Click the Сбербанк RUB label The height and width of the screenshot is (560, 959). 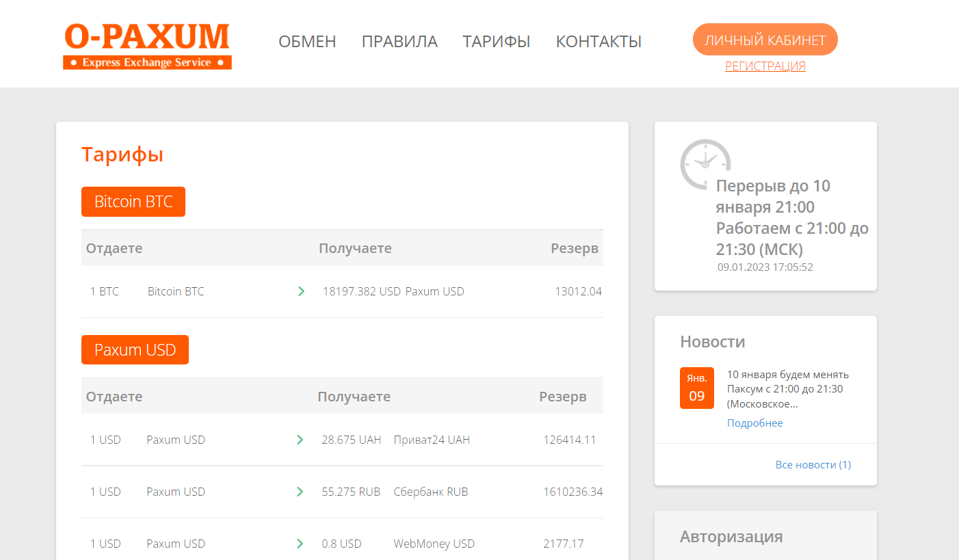click(431, 492)
